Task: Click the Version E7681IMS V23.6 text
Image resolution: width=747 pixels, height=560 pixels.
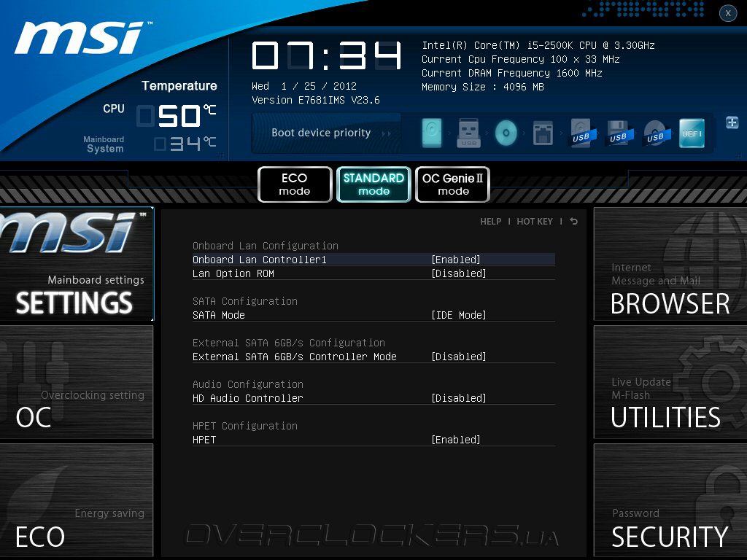Action: tap(315, 100)
